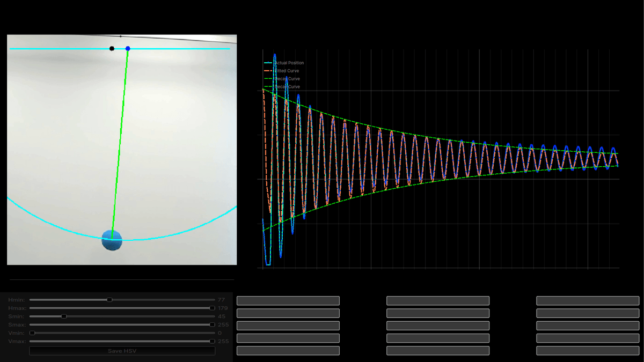Select the Vmax slider handle

[x=214, y=341]
